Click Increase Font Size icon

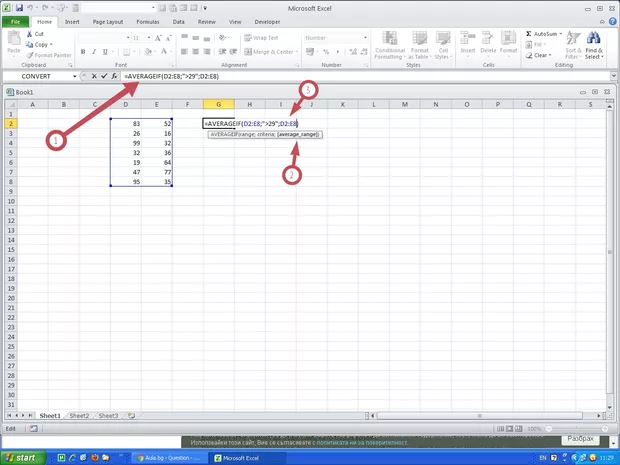click(158, 38)
